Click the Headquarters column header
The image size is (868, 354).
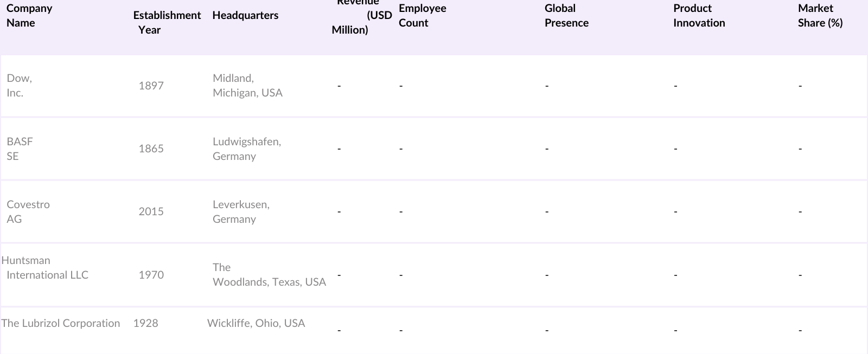[x=245, y=15]
